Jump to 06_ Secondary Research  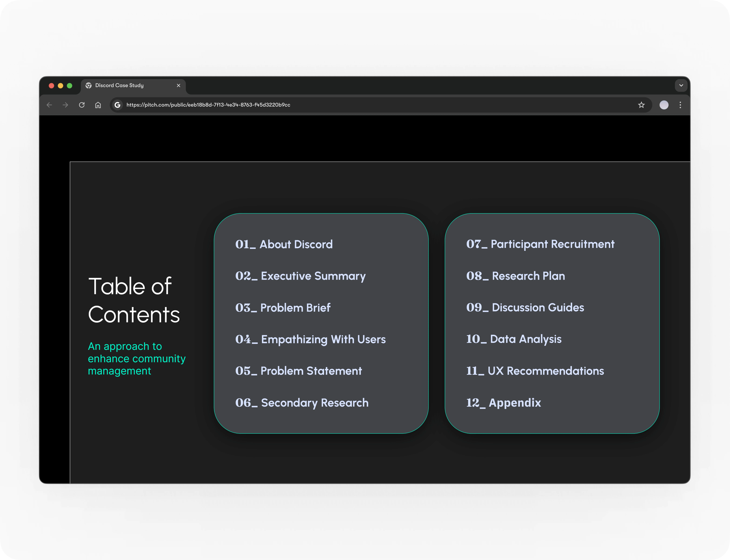coord(302,403)
